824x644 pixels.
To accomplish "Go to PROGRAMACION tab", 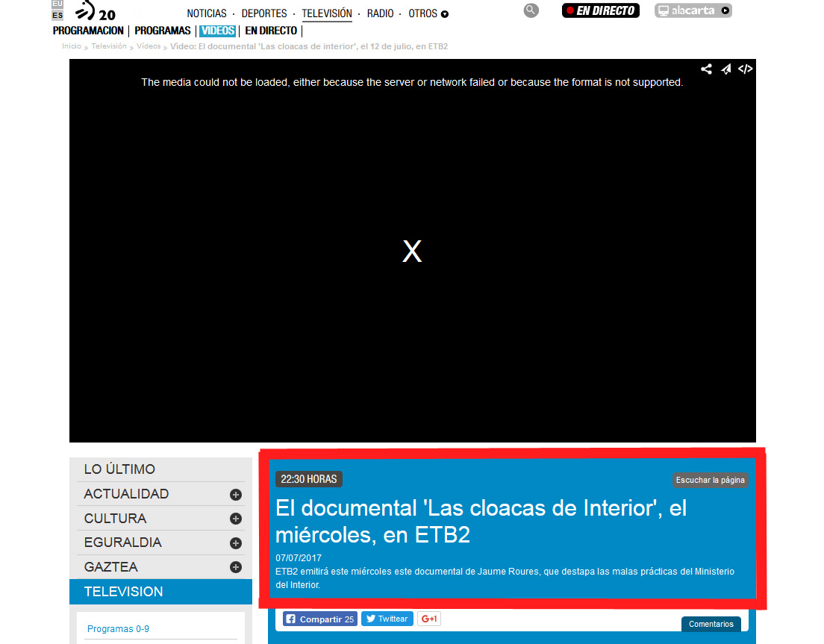I will 88,31.
